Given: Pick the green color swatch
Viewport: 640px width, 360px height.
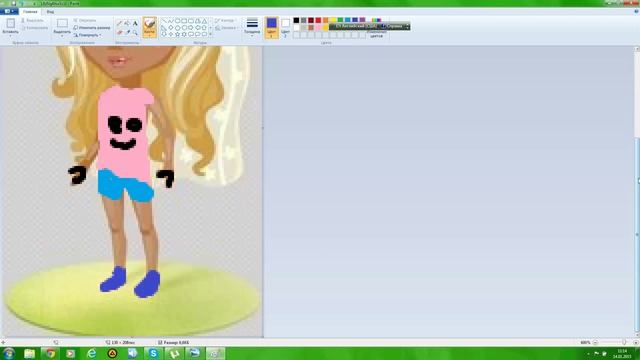Looking at the screenshot, I should coord(340,20).
